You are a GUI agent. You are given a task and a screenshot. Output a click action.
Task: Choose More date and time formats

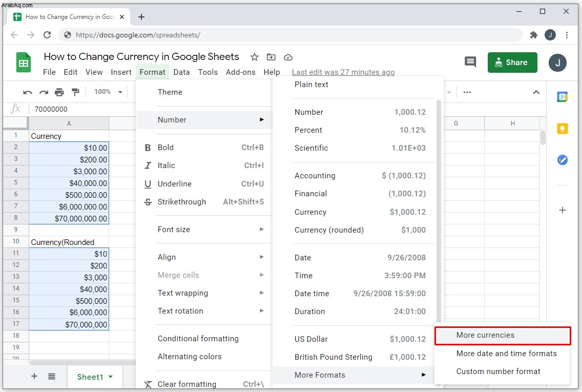click(502, 354)
